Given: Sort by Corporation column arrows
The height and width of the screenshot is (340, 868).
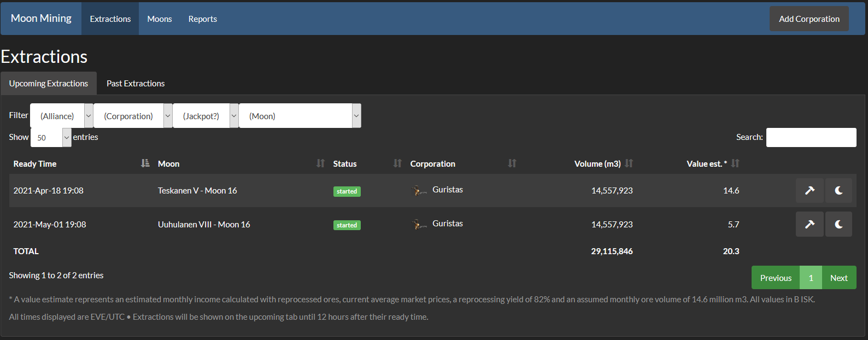Looking at the screenshot, I should point(512,163).
